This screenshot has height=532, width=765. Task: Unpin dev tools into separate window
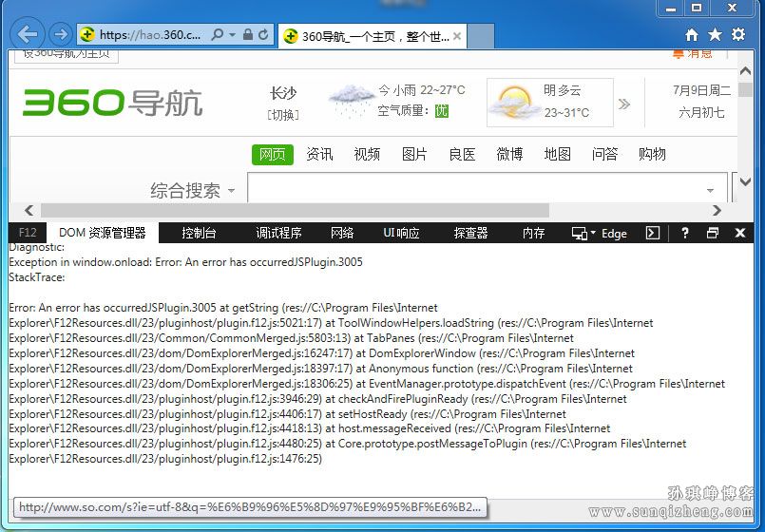(713, 233)
